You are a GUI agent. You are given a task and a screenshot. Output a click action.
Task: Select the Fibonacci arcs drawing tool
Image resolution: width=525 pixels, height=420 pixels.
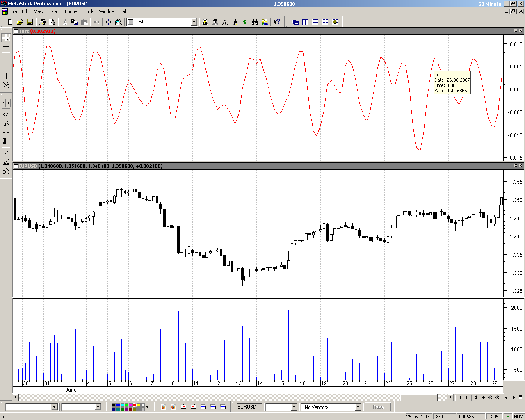6,115
